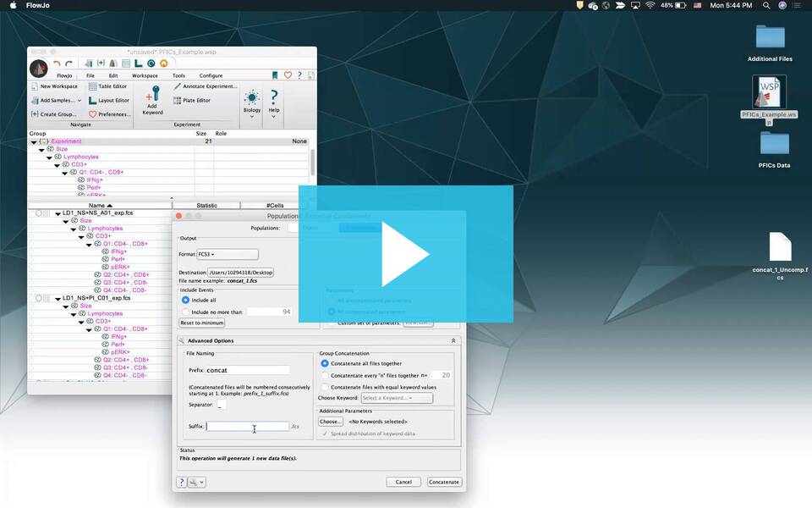812x508 pixels.
Task: Collapse the Advanced Options section chevron
Action: [453, 340]
